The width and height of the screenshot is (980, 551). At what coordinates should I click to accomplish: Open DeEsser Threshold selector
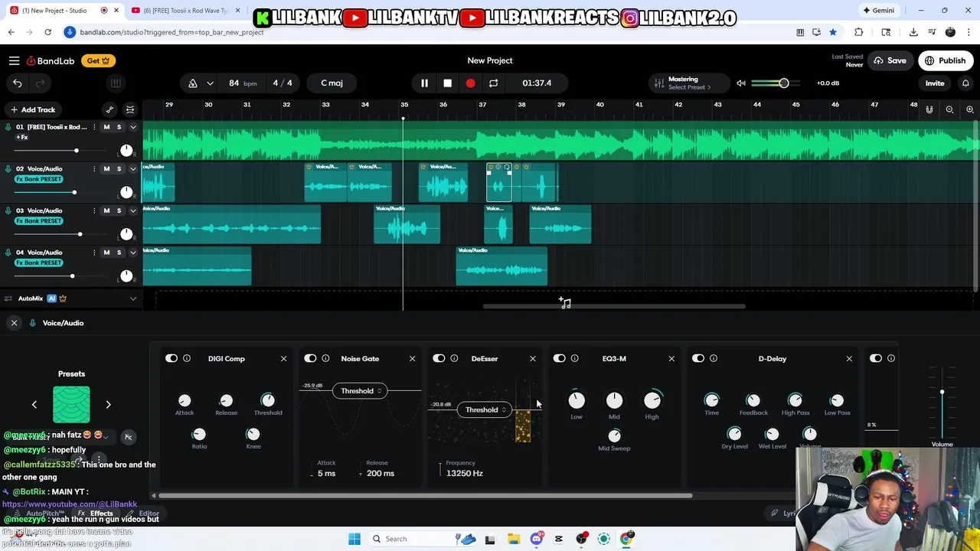point(484,409)
